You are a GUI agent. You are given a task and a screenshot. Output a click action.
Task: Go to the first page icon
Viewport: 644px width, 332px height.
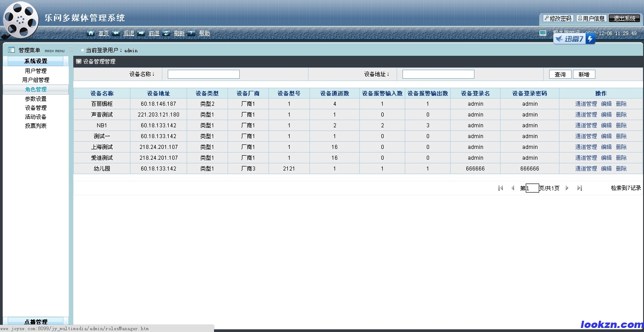pos(501,188)
